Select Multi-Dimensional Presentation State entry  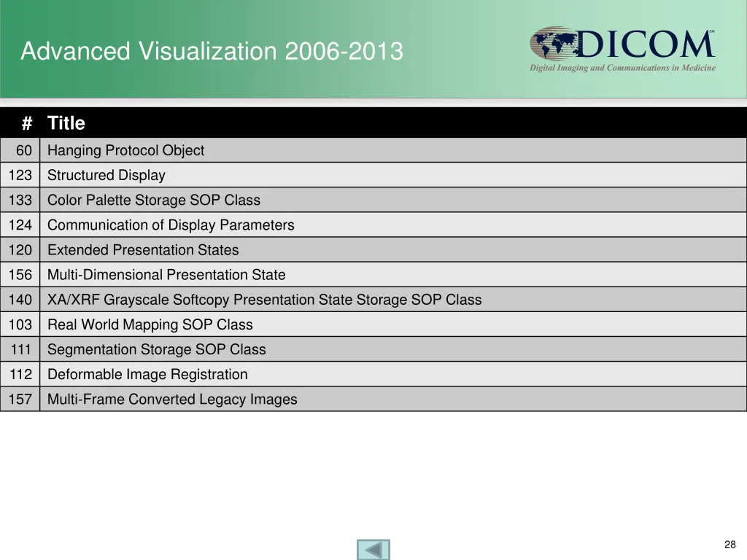(166, 275)
